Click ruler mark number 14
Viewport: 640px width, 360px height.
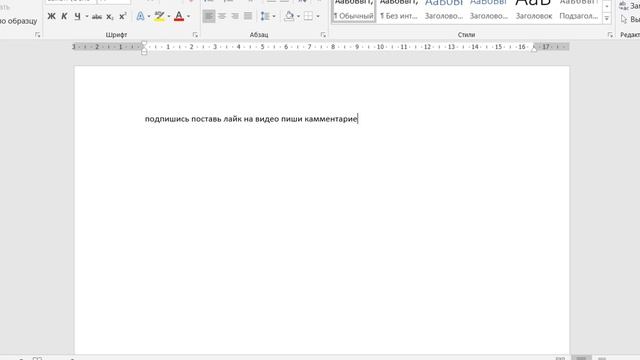475,47
